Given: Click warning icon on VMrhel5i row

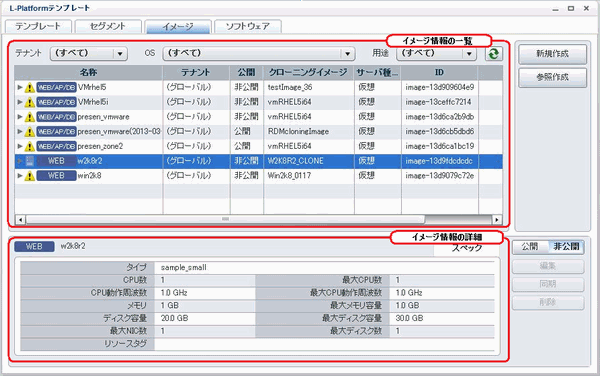Looking at the screenshot, I should (x=29, y=102).
